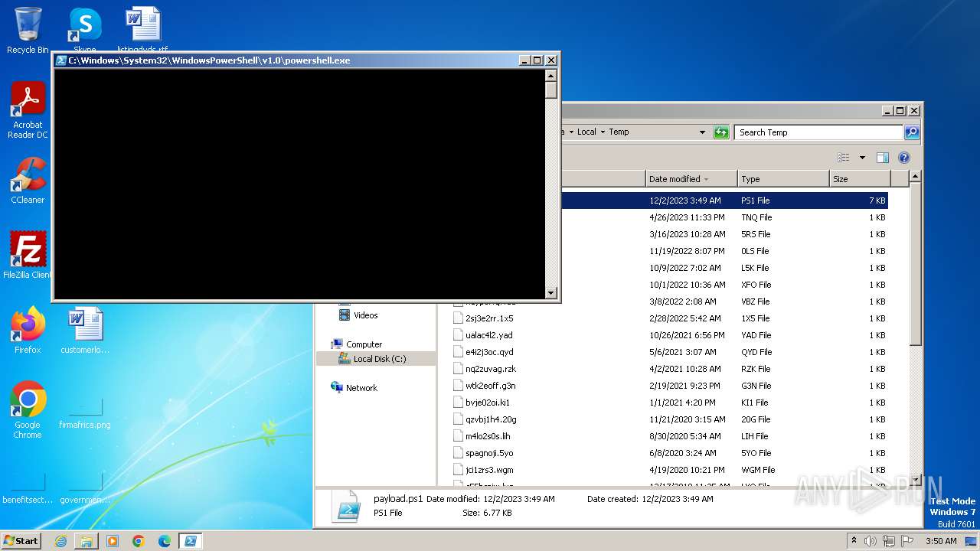980x551 pixels.
Task: Select file spagnoji.5yo
Action: coord(489,453)
